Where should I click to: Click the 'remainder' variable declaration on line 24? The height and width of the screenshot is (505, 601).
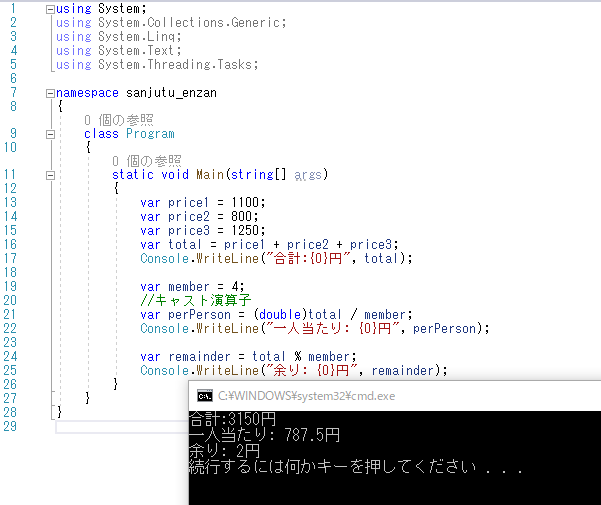199,357
